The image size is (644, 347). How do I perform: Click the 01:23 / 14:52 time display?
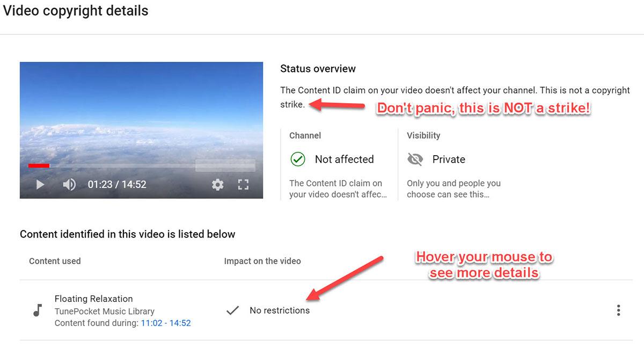click(x=117, y=185)
